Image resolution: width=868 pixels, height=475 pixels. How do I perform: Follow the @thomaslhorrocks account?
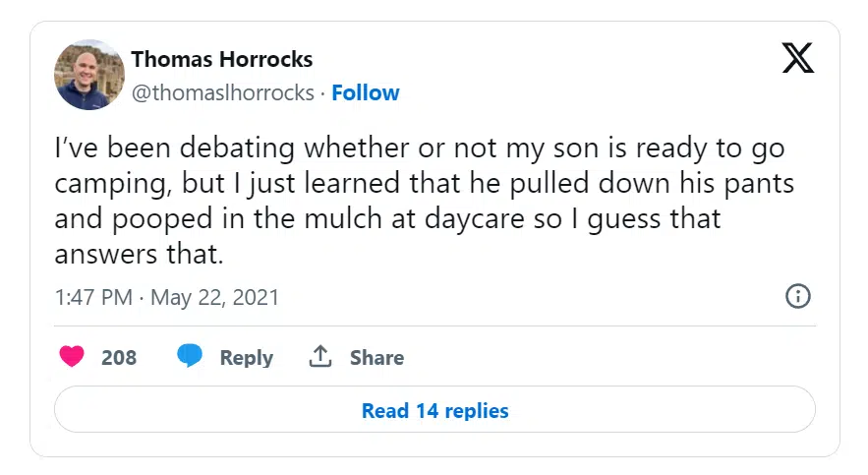click(365, 93)
